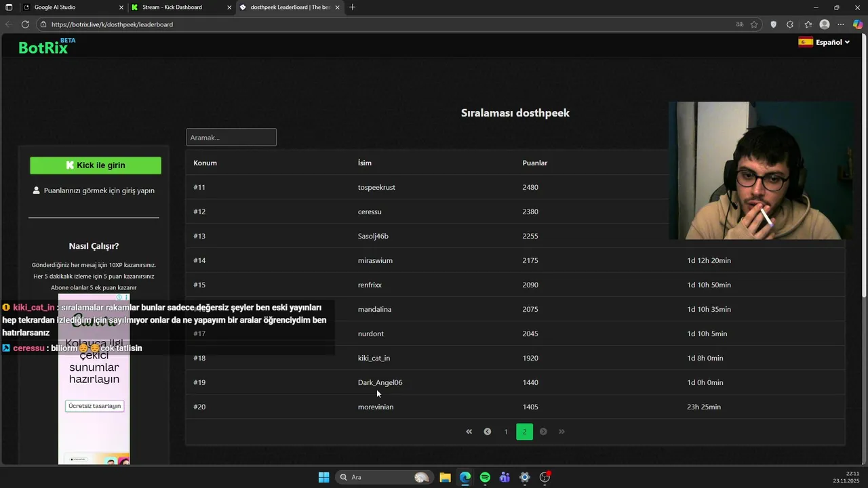Viewport: 868px width, 488px height.
Task: Click the name nurdont in the table
Action: click(371, 333)
